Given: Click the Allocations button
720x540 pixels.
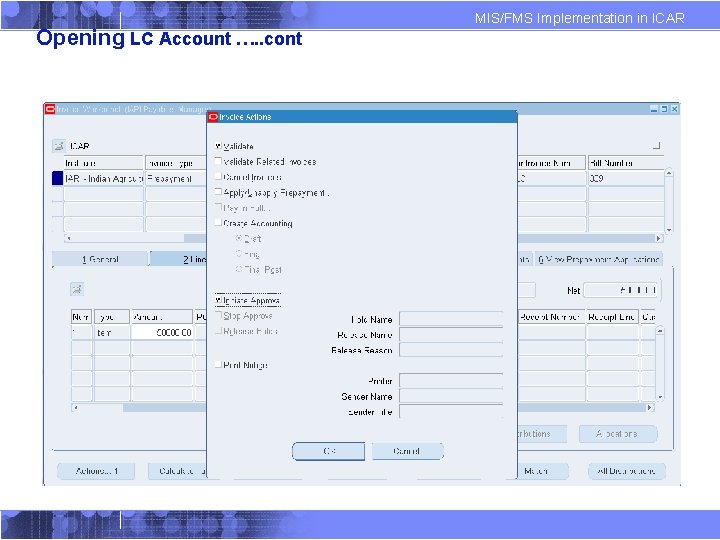Looking at the screenshot, I should tap(618, 434).
